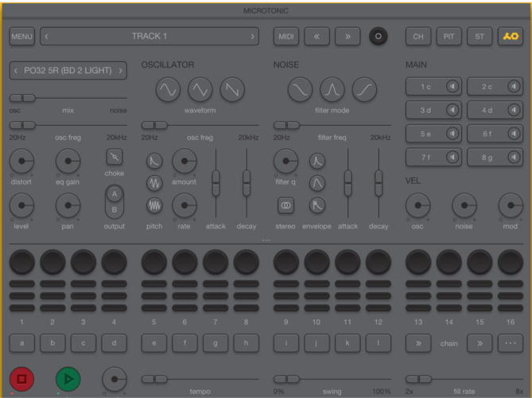The width and height of the screenshot is (532, 398).
Task: Select output A
Action: click(115, 194)
